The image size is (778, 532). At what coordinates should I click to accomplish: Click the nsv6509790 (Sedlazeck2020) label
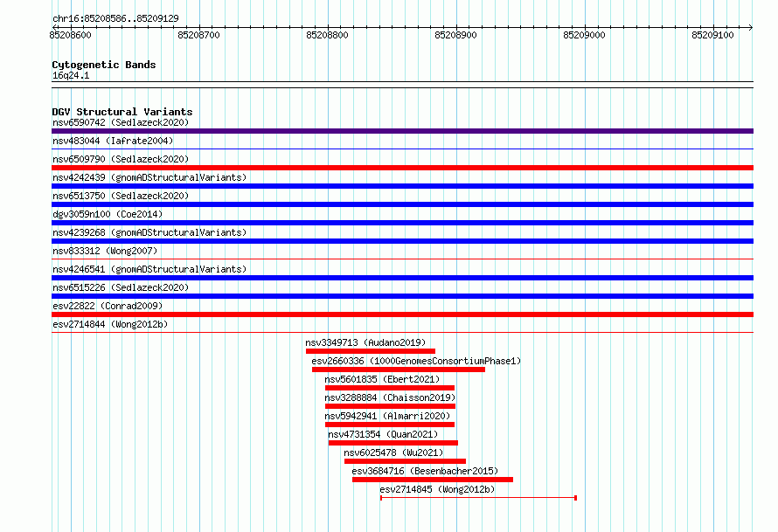tap(121, 159)
